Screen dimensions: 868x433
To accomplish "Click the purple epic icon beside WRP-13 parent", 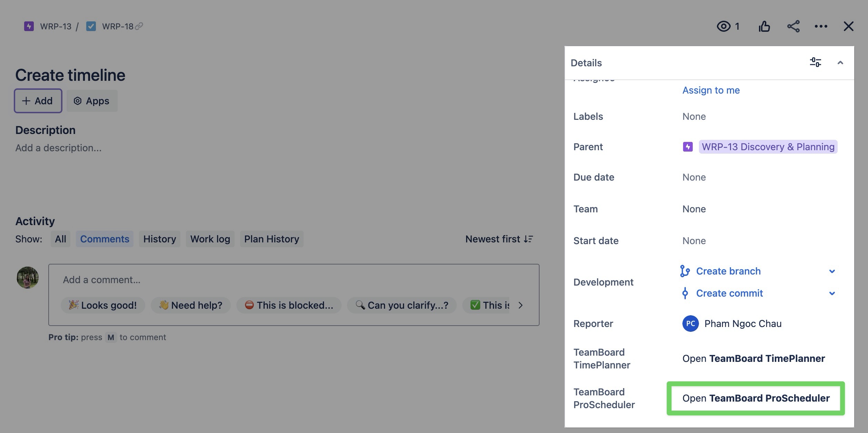I will point(688,147).
